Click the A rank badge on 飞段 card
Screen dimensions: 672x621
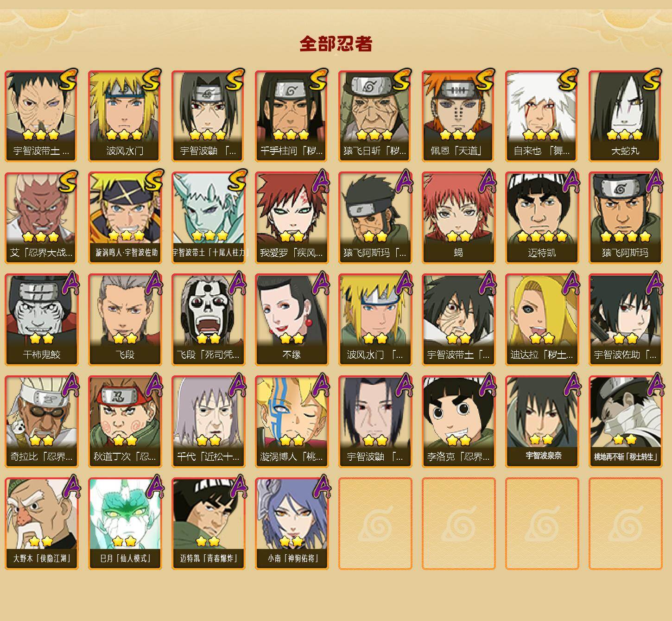point(153,283)
